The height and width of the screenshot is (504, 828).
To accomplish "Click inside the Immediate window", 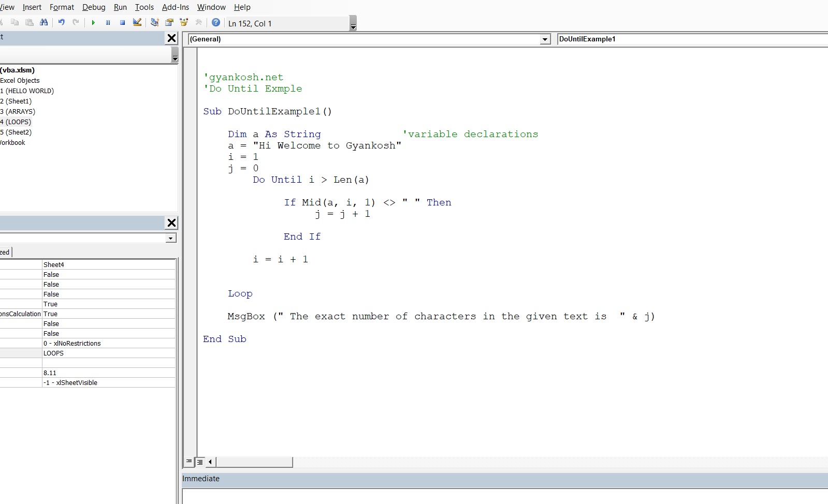I will click(505, 497).
